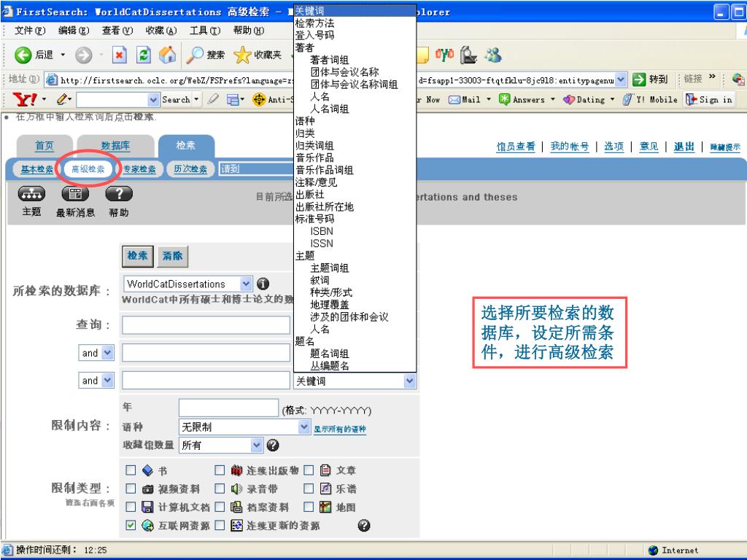Click the Yahoo toolbar pencil icon
This screenshot has width=747, height=560.
(61, 99)
